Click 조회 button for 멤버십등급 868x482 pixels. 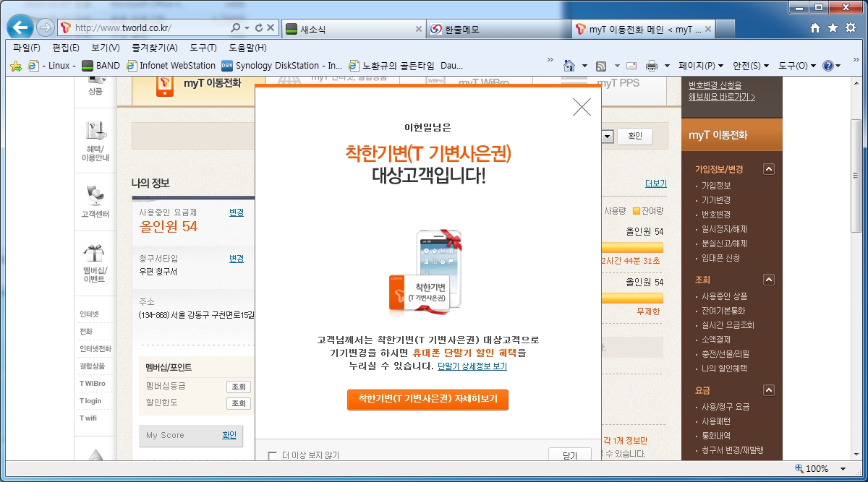point(239,387)
